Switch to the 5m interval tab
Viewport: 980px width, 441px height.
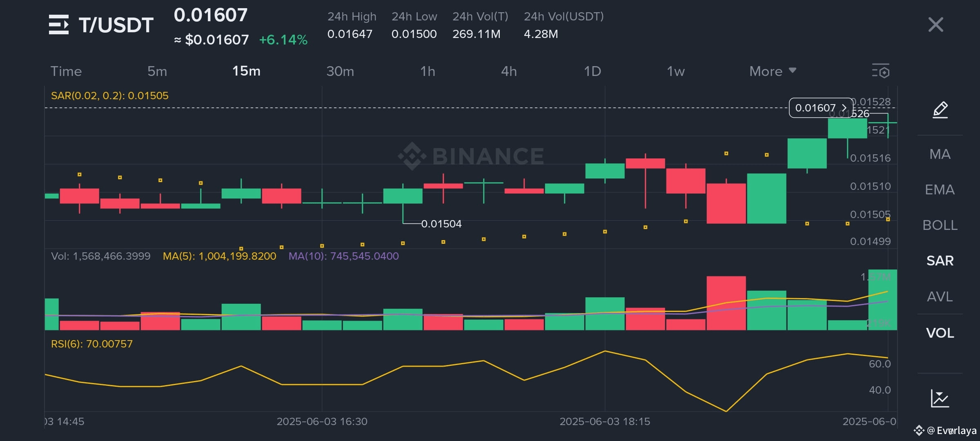pos(157,71)
